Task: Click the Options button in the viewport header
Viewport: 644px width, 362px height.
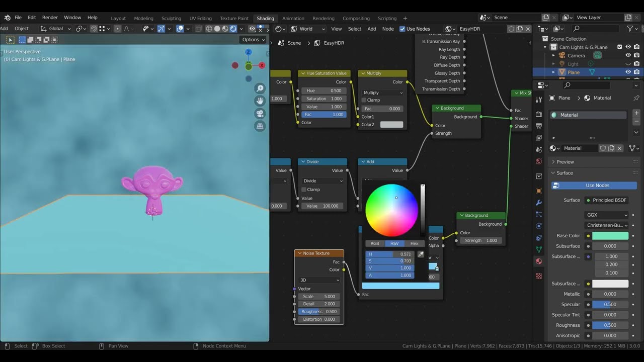Action: (253, 39)
